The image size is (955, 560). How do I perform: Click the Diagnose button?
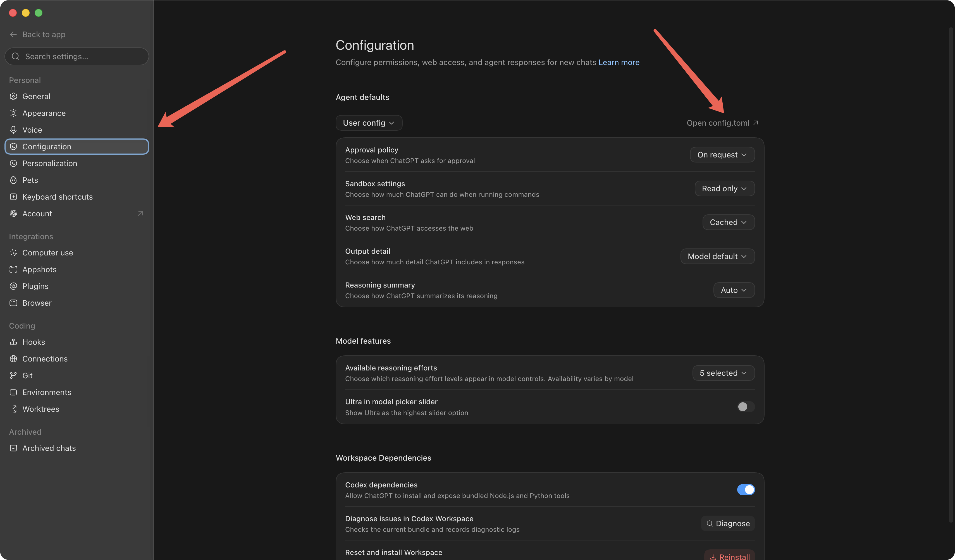click(728, 523)
